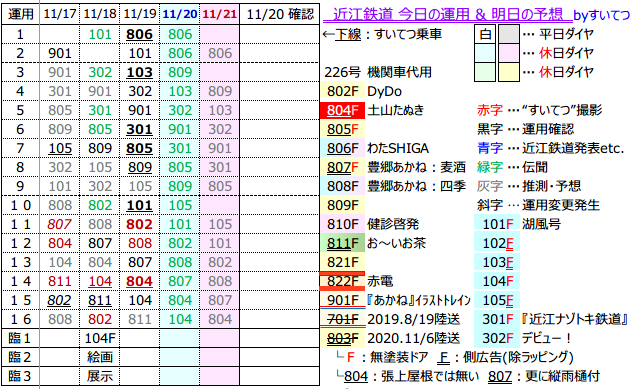Select the 11/17 column header
This screenshot has width=634, height=389.
pos(59,15)
